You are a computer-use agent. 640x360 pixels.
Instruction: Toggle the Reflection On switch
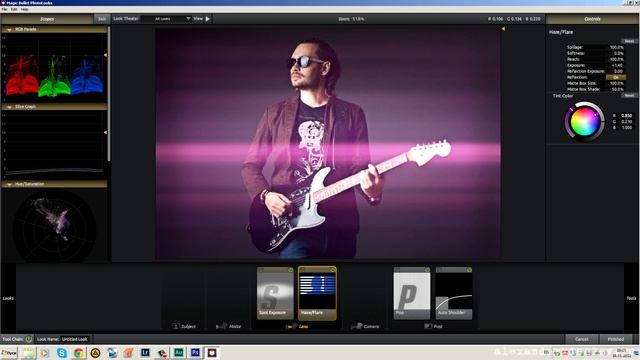click(616, 77)
